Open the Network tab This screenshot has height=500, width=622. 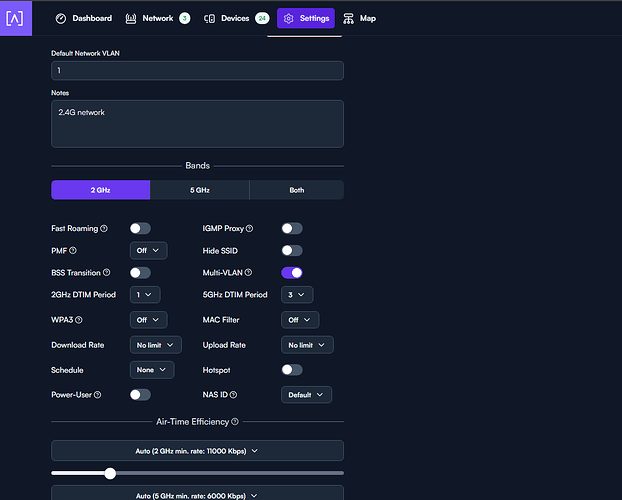tap(158, 18)
